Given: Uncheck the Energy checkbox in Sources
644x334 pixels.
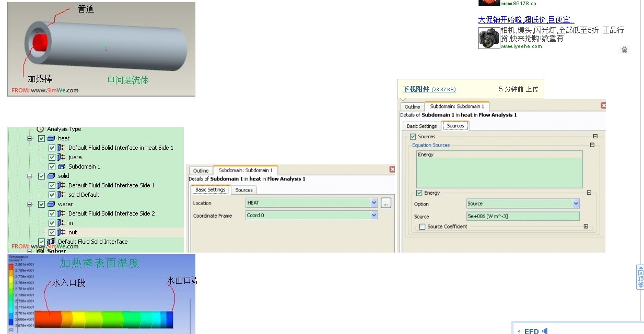Looking at the screenshot, I should coord(419,193).
